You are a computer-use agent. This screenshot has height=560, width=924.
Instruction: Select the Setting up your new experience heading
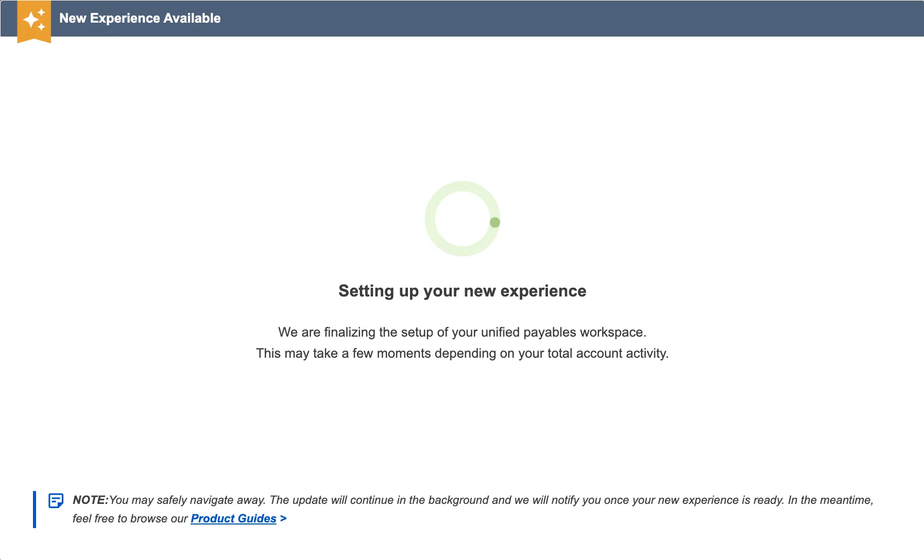point(462,291)
